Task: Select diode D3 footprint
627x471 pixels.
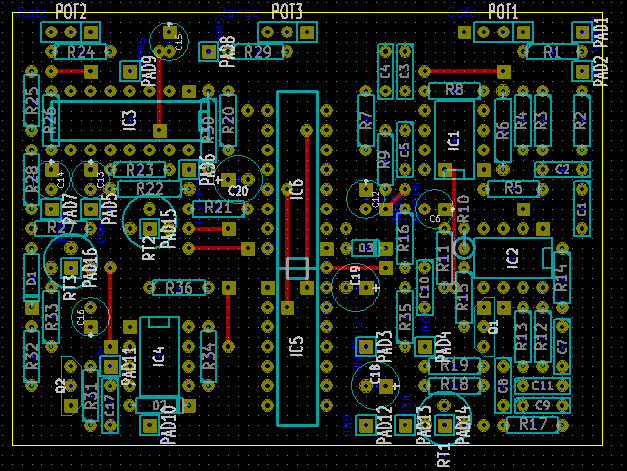Action: point(365,248)
